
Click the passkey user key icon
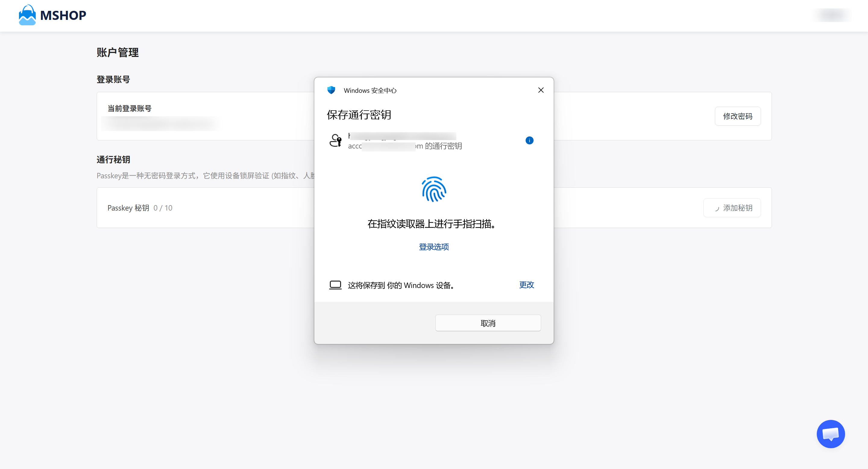(335, 140)
